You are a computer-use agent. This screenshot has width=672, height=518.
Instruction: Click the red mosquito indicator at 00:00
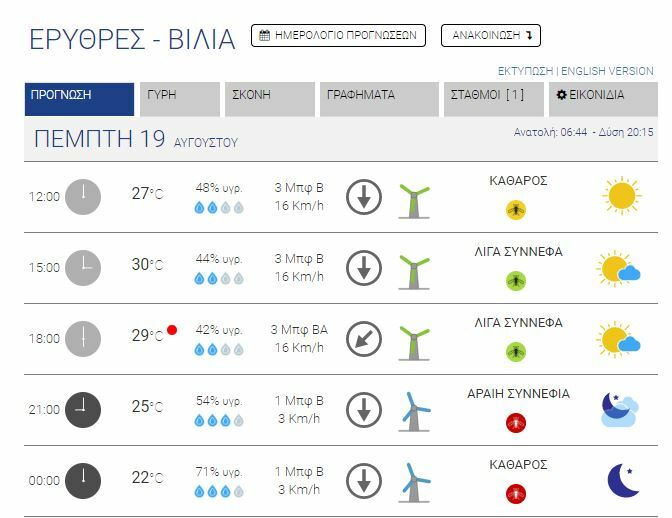pos(516,493)
